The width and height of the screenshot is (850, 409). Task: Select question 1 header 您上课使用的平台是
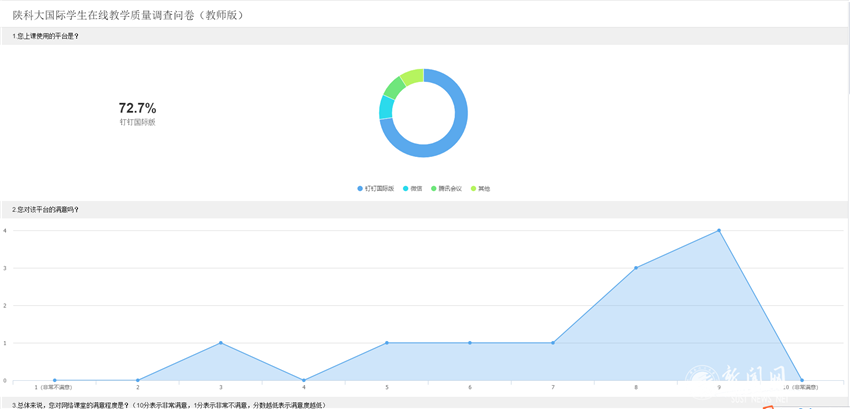tap(46, 36)
